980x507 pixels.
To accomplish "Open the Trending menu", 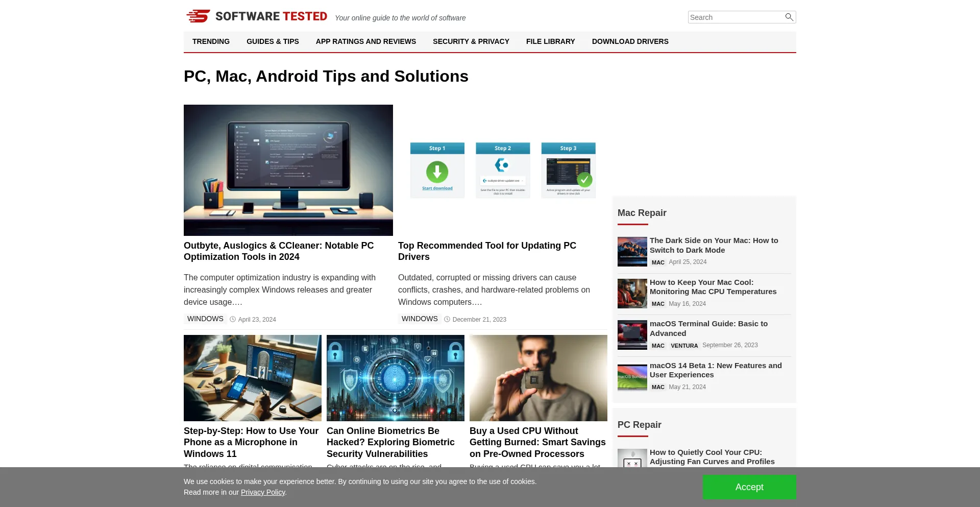I will click(x=211, y=41).
